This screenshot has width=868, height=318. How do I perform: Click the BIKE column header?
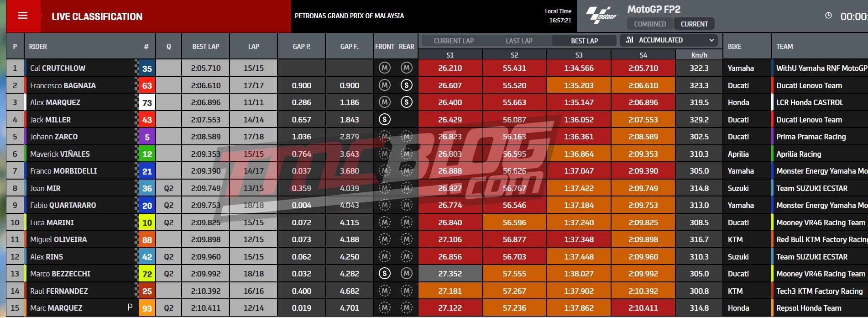(734, 47)
